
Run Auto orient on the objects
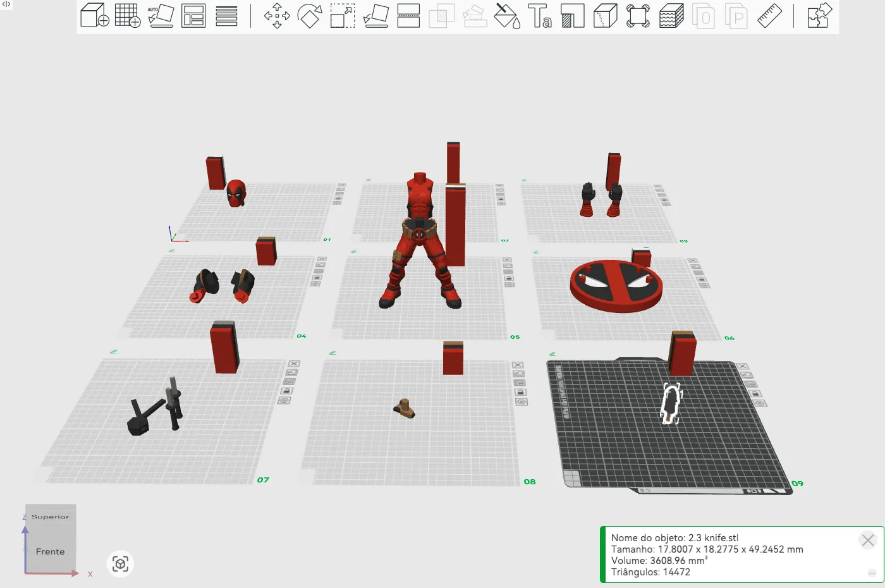(161, 16)
